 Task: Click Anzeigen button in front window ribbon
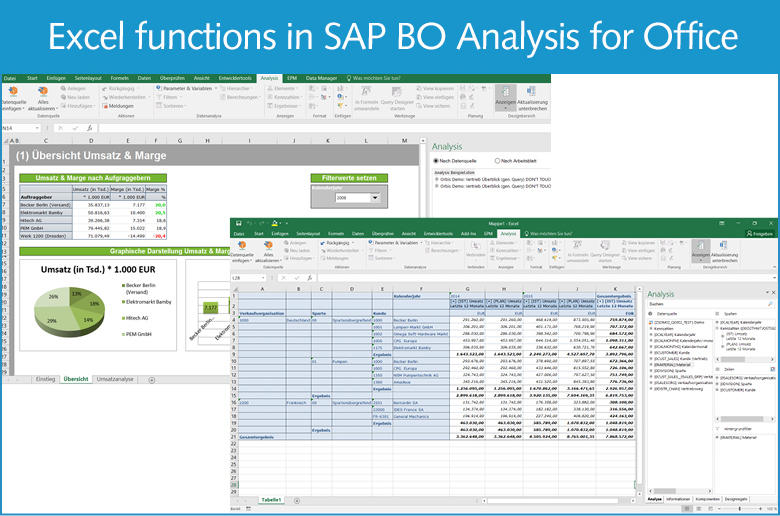click(x=700, y=250)
